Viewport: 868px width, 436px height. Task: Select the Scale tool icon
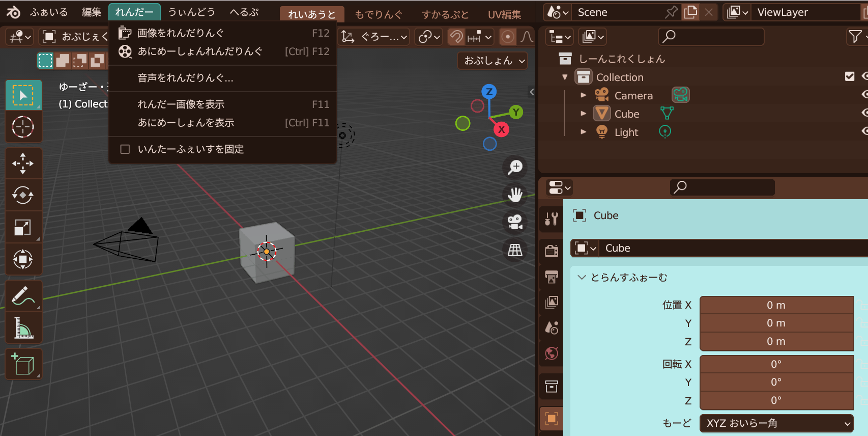click(x=23, y=227)
